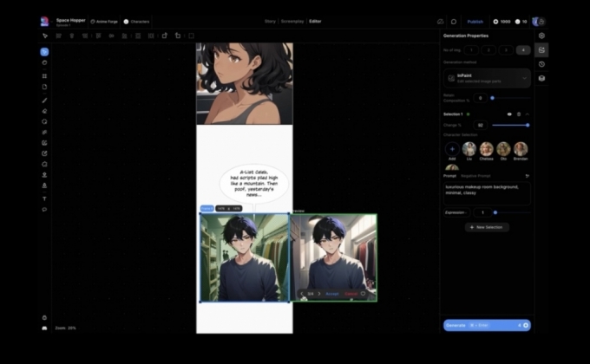The width and height of the screenshot is (590, 364).
Task: Collapse the Selection 1 section chevron
Action: pyautogui.click(x=528, y=114)
